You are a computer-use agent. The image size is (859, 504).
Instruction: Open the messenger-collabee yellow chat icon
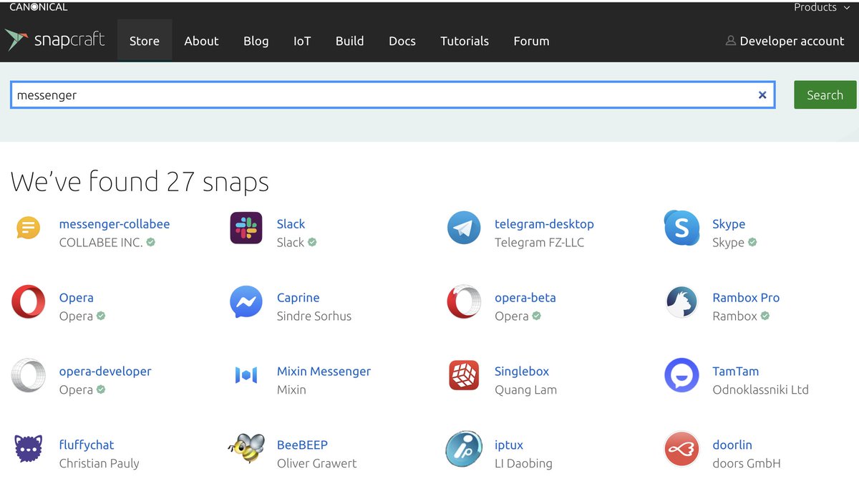coord(29,228)
